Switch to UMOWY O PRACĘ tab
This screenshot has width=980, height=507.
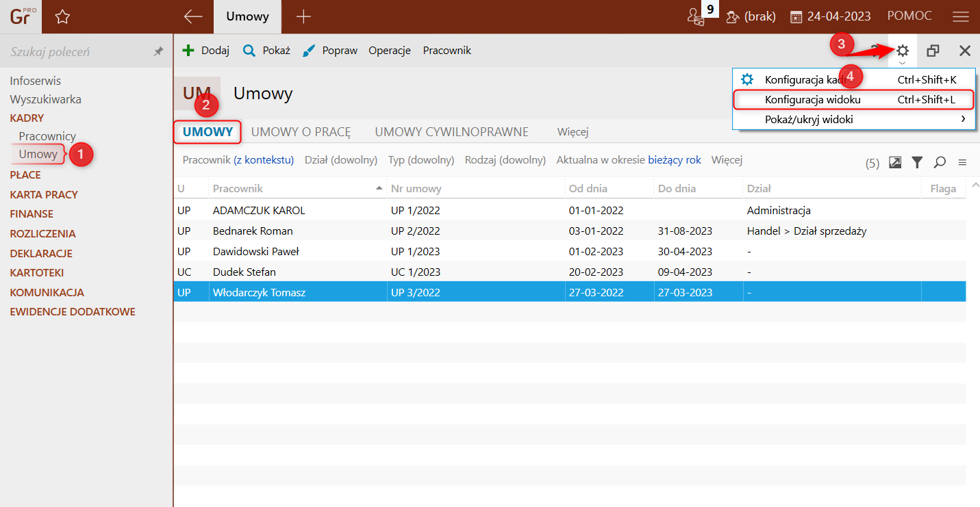coord(301,131)
